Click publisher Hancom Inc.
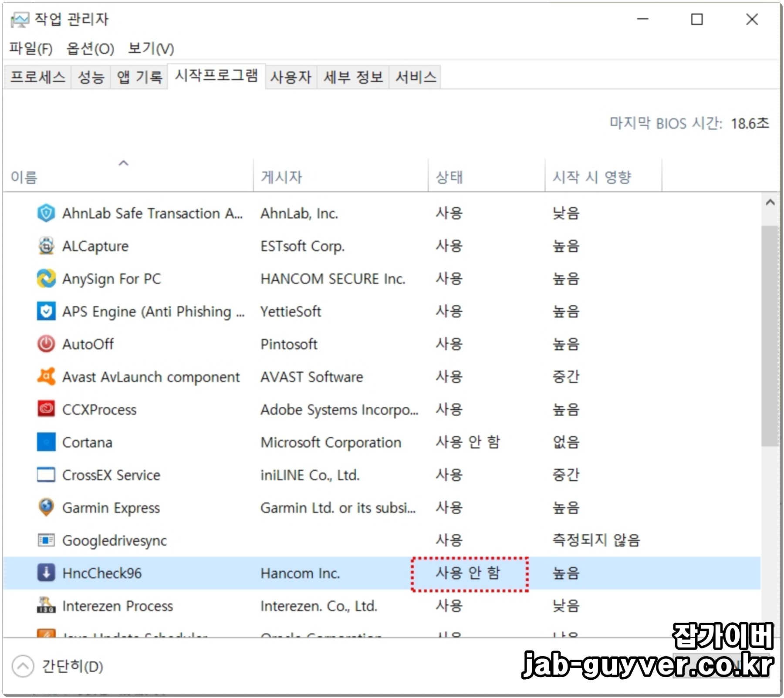The height and width of the screenshot is (698, 784). 300,573
